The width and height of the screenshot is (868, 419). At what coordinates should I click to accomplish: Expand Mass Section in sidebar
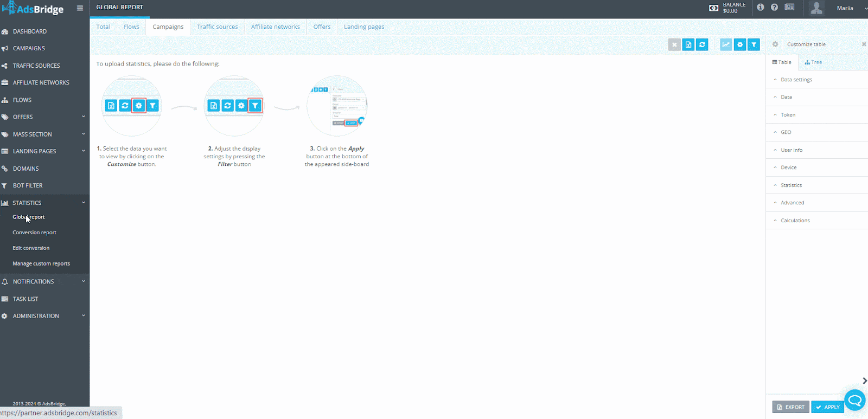(x=44, y=134)
